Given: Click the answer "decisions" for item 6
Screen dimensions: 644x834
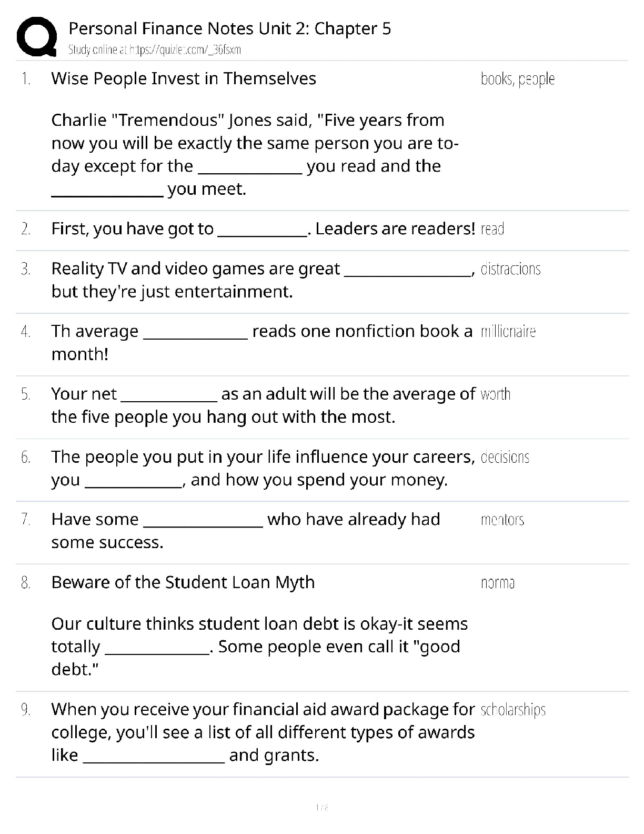Looking at the screenshot, I should (505, 457).
